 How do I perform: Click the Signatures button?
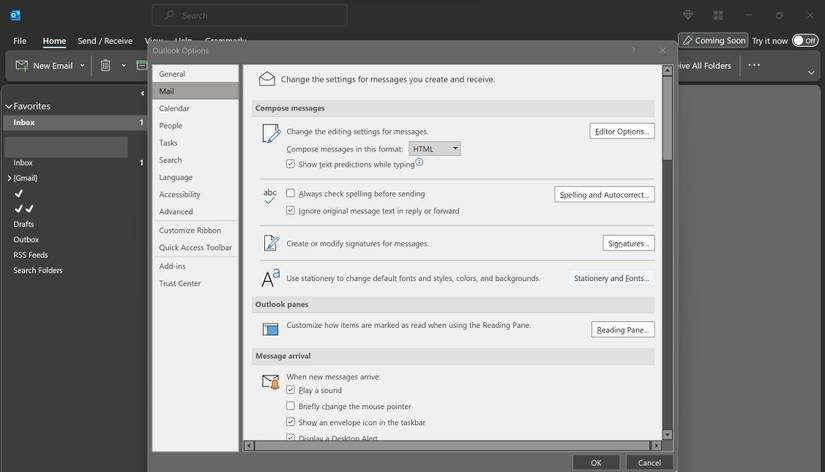[628, 243]
